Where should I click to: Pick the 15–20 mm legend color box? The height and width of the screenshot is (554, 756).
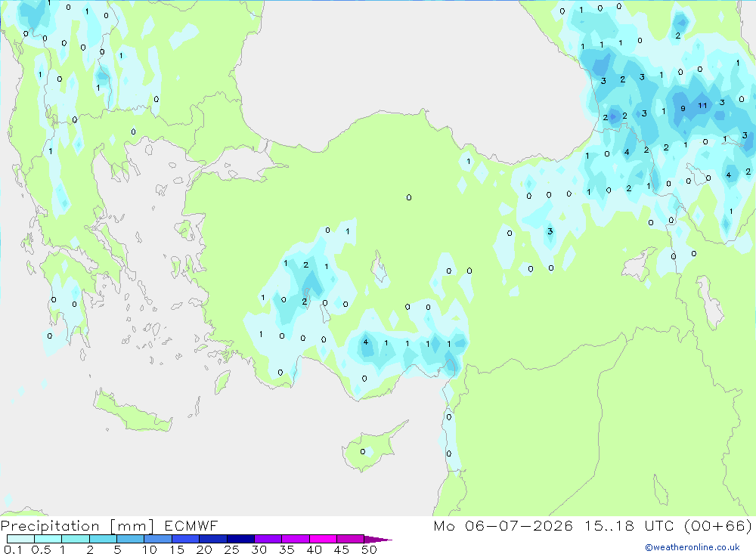[x=186, y=539]
